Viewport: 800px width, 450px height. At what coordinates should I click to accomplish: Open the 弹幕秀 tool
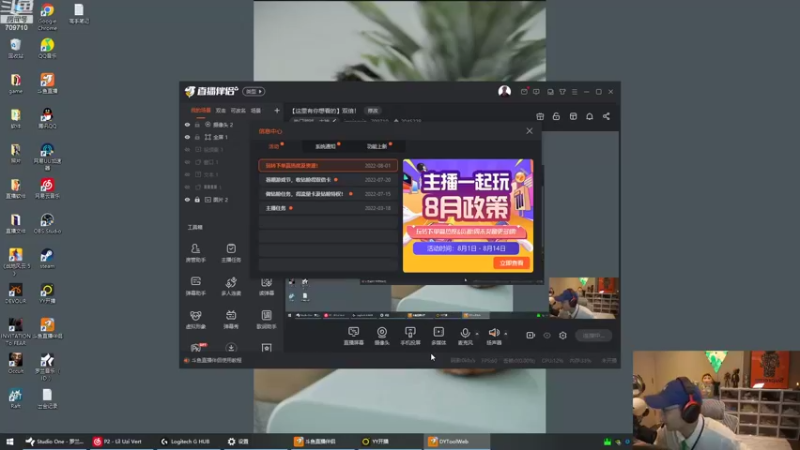point(231,319)
